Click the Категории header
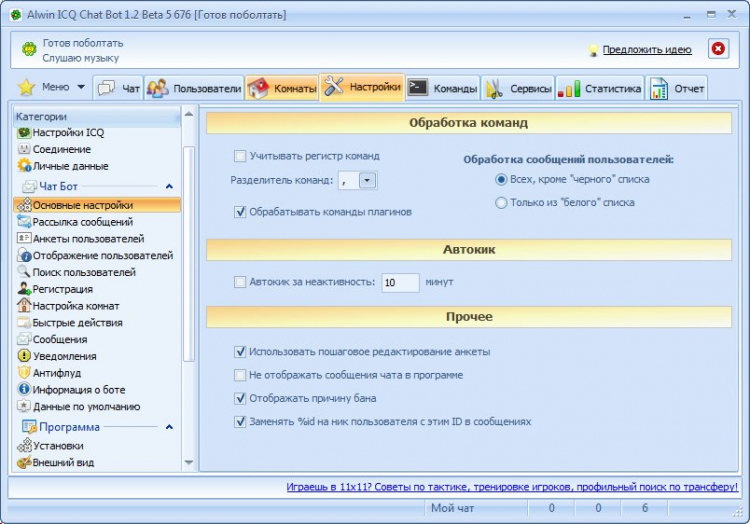750x524 pixels. pyautogui.click(x=97, y=117)
